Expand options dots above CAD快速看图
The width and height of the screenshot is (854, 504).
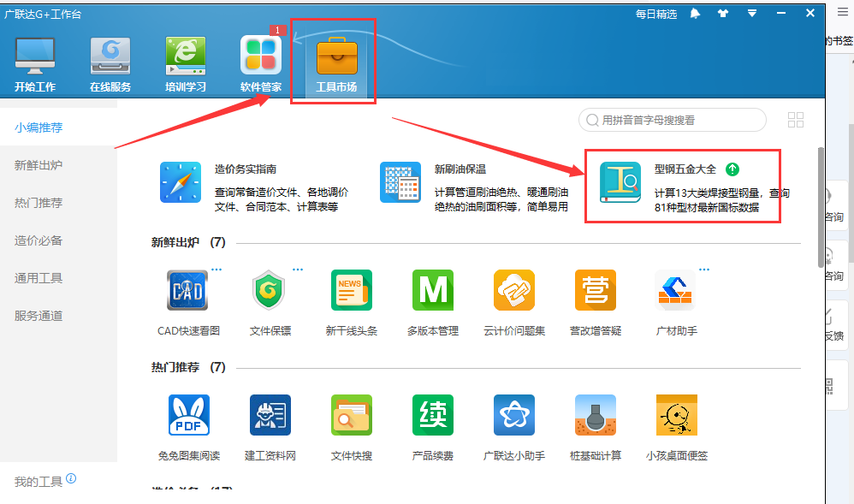click(216, 270)
